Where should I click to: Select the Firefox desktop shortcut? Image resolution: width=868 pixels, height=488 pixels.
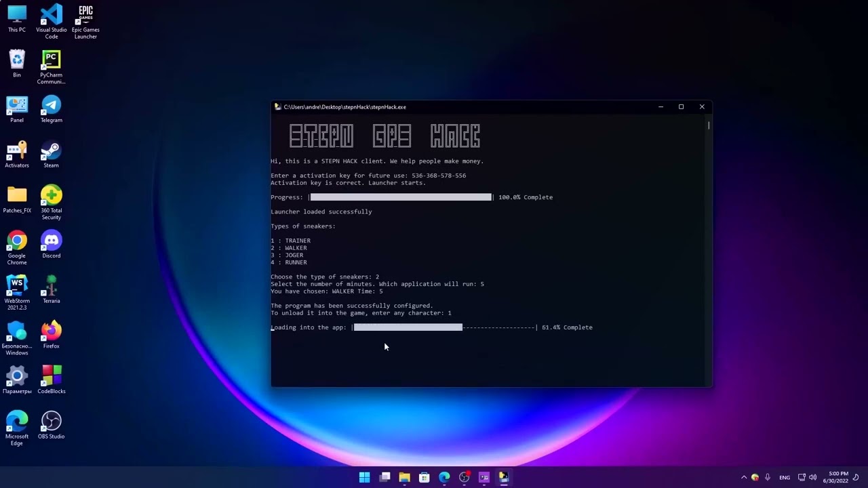click(52, 335)
